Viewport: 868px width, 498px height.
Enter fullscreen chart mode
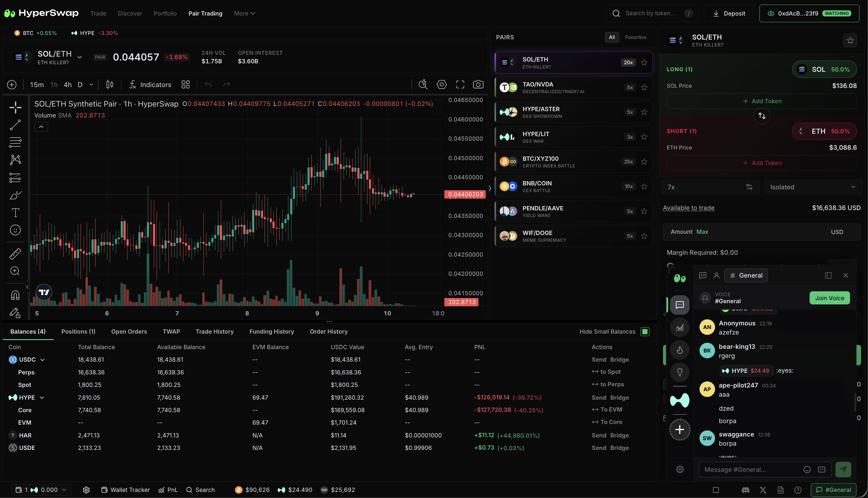click(x=460, y=85)
